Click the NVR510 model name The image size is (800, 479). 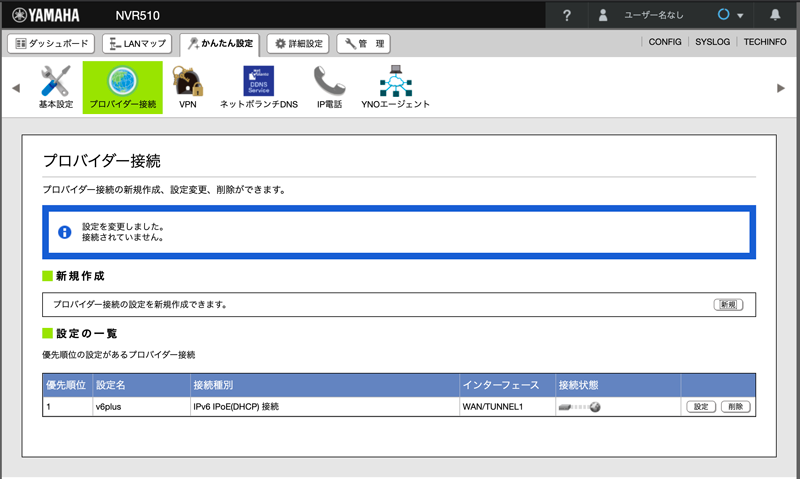(137, 15)
